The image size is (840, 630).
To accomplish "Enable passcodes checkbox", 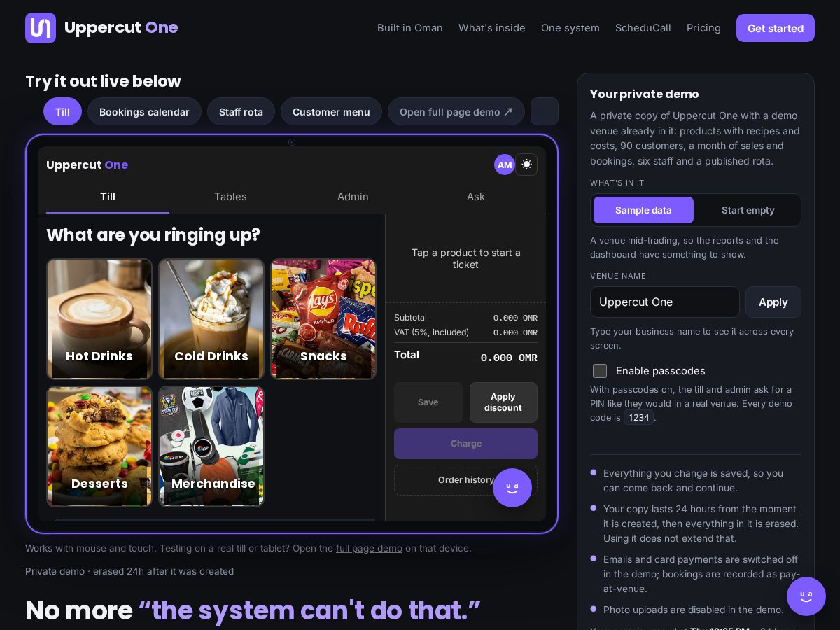I will [x=600, y=371].
